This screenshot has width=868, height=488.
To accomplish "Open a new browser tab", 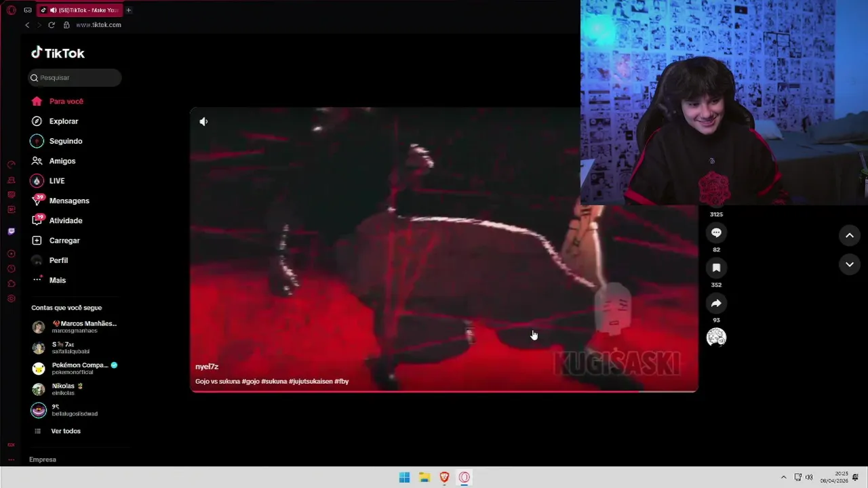I will 128,10.
